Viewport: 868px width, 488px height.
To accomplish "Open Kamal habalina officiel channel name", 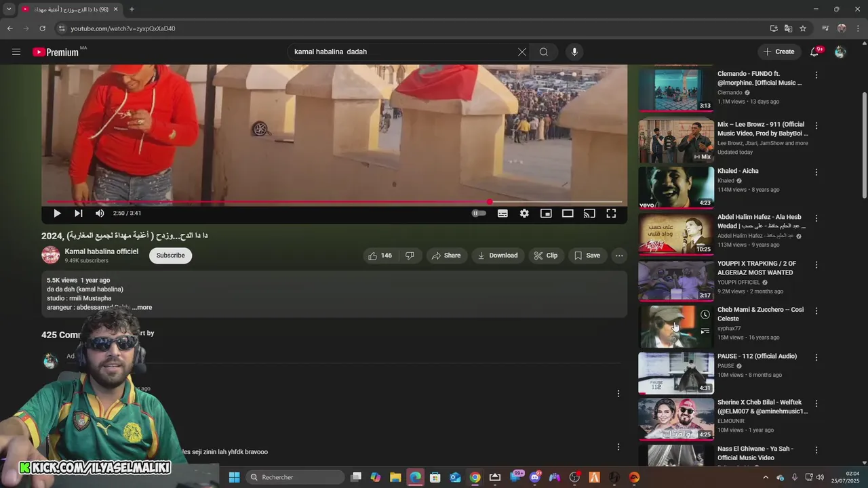I will point(102,251).
